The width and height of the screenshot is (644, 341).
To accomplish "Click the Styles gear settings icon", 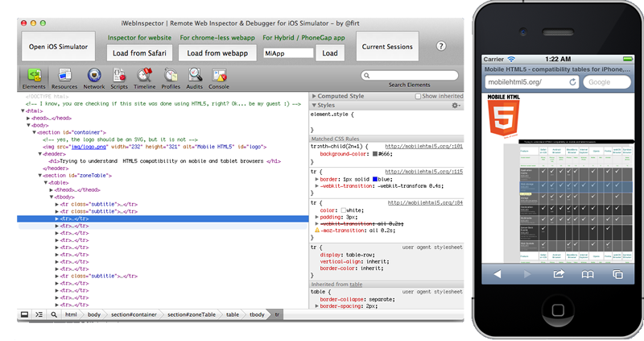I will click(x=456, y=106).
